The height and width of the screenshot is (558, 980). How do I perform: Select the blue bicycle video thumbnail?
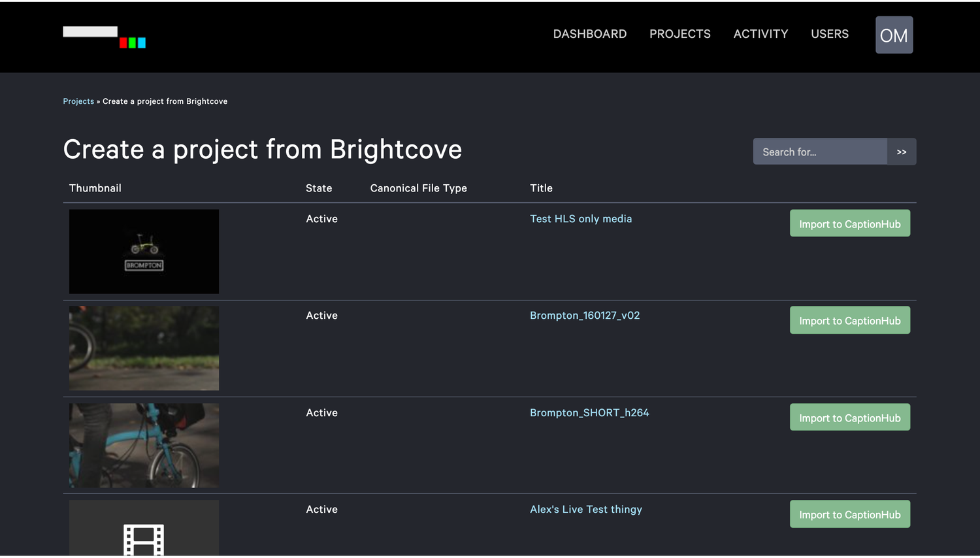coord(144,445)
